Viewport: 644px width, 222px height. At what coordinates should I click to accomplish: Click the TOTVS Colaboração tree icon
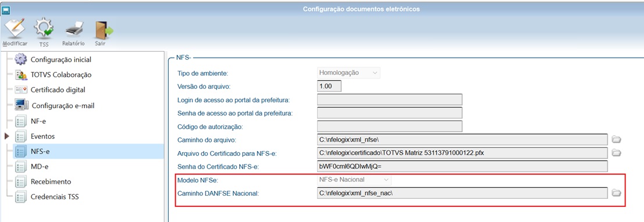(x=20, y=75)
